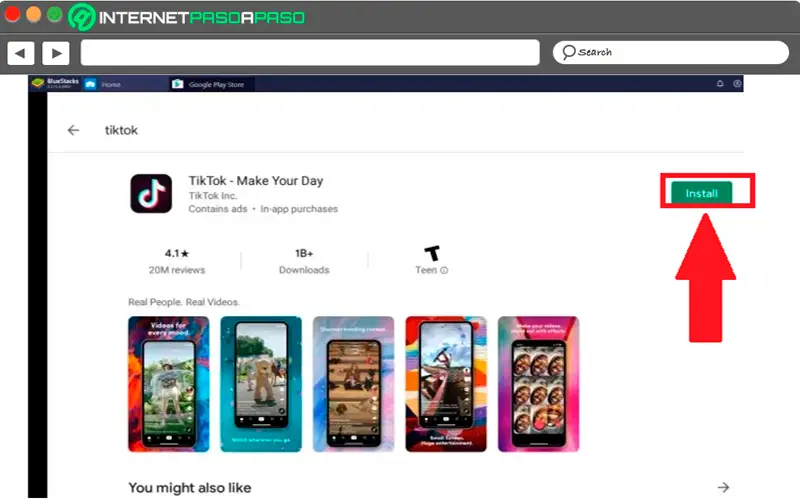
Task: Open the TikTok Inc. developer link
Action: point(213,196)
